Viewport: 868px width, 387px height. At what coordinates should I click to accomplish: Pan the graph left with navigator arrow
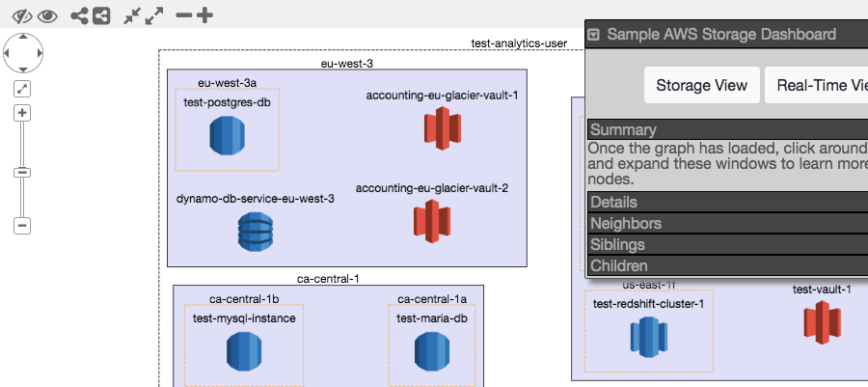click(x=6, y=53)
